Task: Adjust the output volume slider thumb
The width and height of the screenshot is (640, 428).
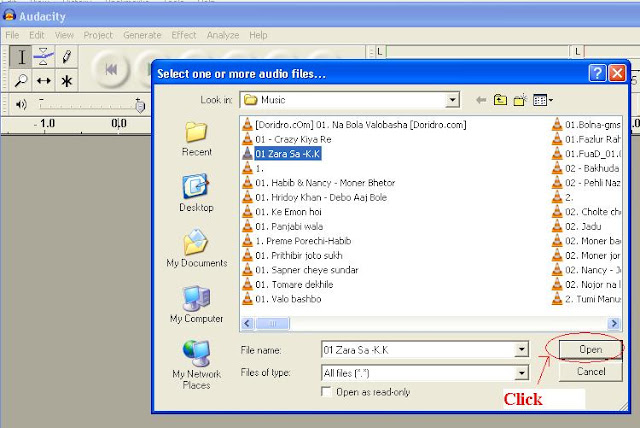Action: tap(140, 106)
